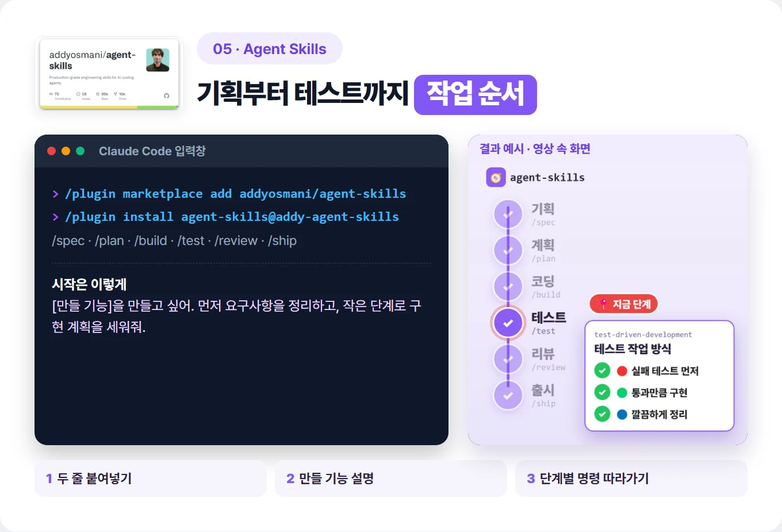Select the 기획 step circle

508,214
